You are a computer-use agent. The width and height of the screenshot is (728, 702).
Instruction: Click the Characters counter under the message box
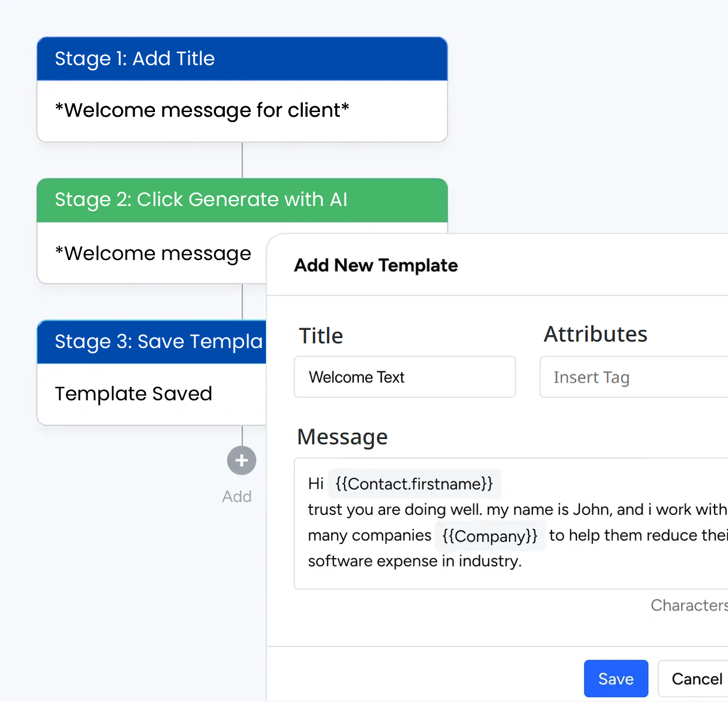click(689, 605)
